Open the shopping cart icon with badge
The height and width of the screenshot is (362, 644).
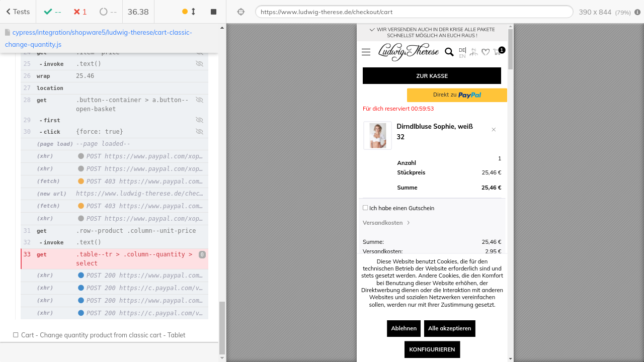point(498,51)
